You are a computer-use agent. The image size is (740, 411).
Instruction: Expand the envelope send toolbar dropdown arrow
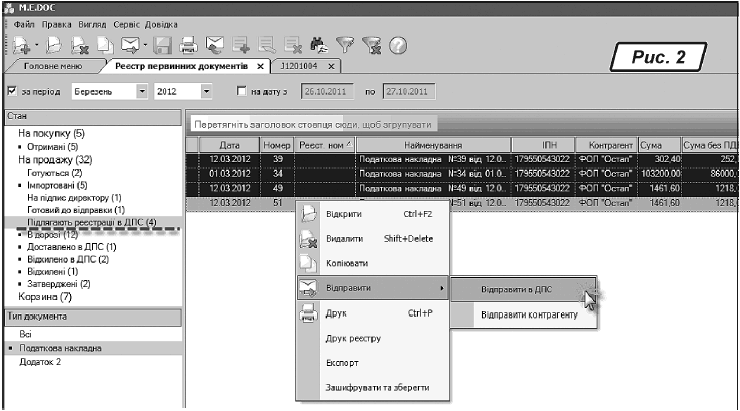coord(146,46)
